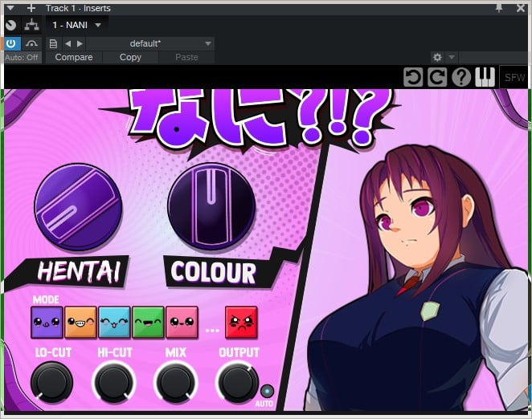The height and width of the screenshot is (419, 532).
Task: Click the Compare button
Action: pos(74,57)
